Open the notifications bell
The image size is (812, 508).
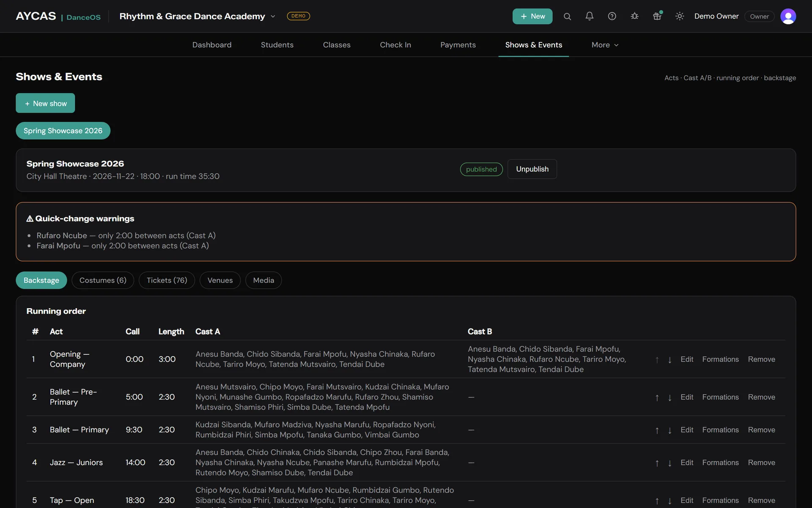coord(589,16)
